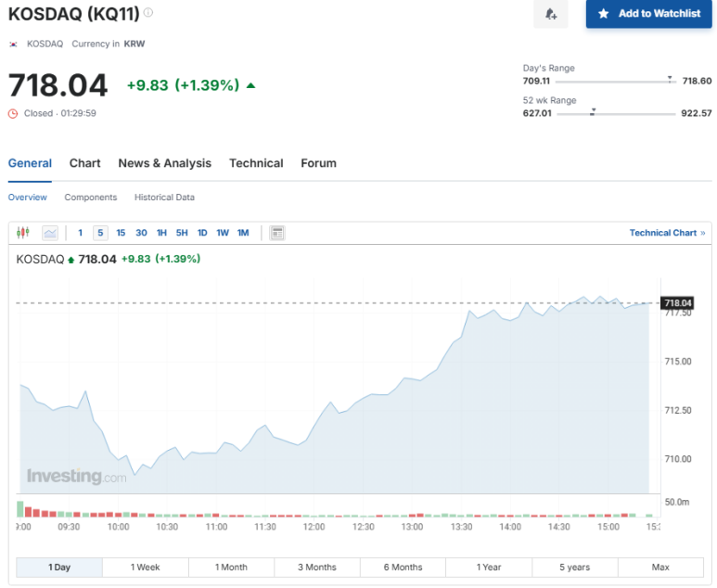Screen dimensions: 717x588
Task: Choose the 1M chart interval
Action: [243, 233]
